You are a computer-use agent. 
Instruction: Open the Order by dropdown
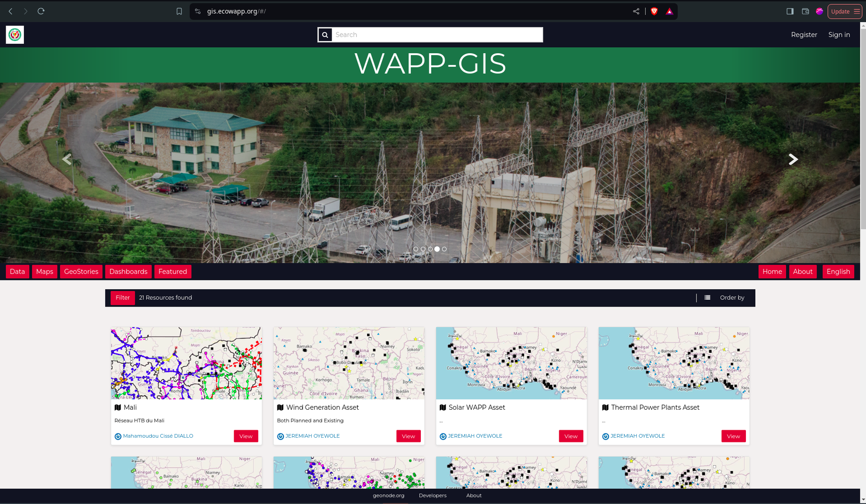point(732,298)
